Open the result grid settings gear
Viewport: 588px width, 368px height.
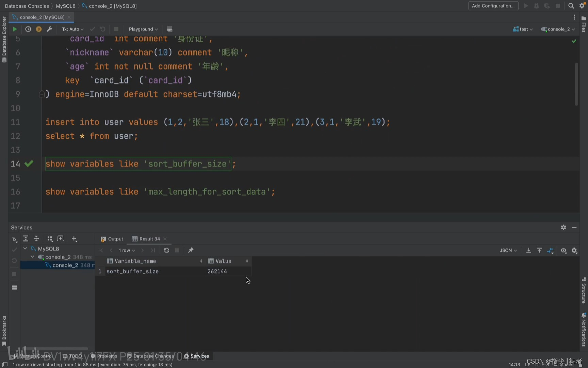574,251
